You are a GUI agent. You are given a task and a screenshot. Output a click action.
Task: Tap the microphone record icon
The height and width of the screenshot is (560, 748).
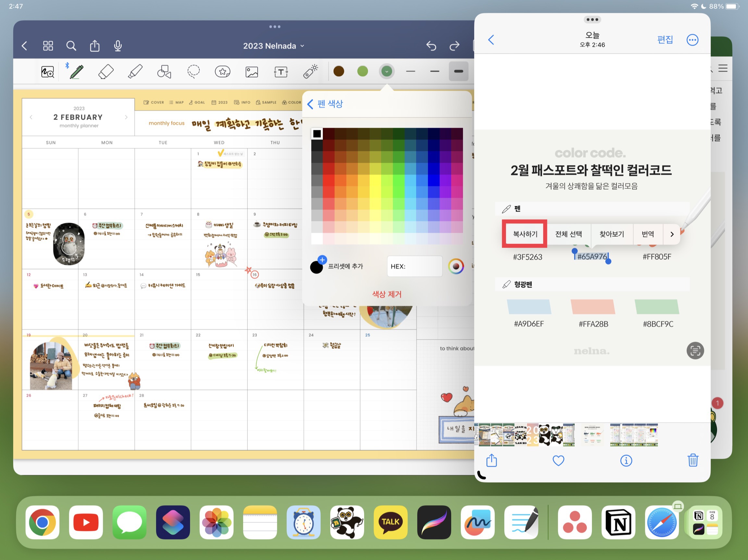(x=118, y=46)
